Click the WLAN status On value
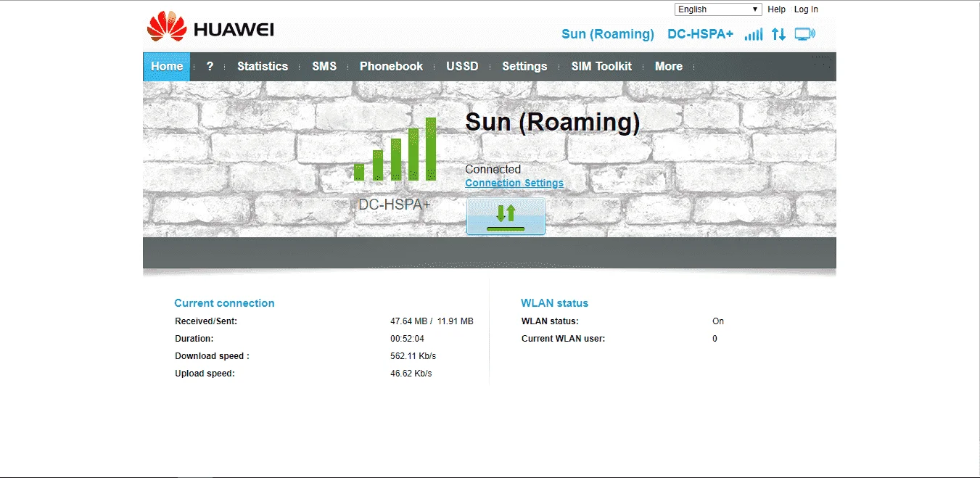980x478 pixels. [718, 321]
